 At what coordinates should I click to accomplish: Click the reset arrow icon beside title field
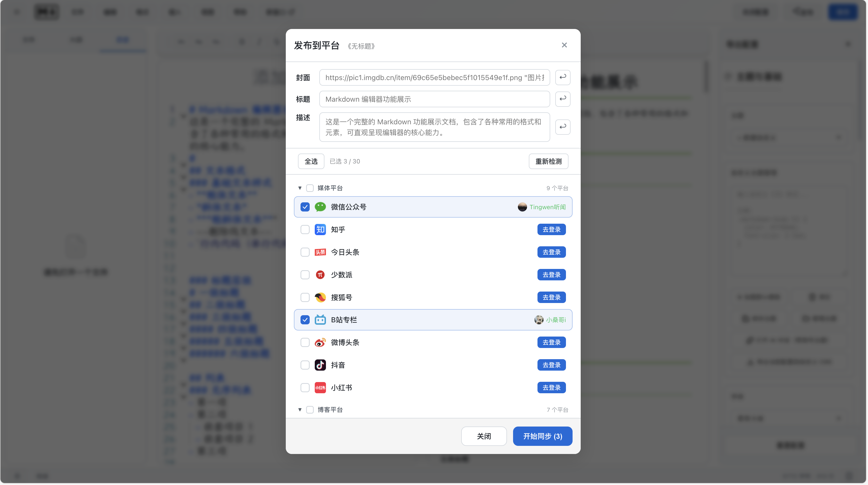(562, 99)
